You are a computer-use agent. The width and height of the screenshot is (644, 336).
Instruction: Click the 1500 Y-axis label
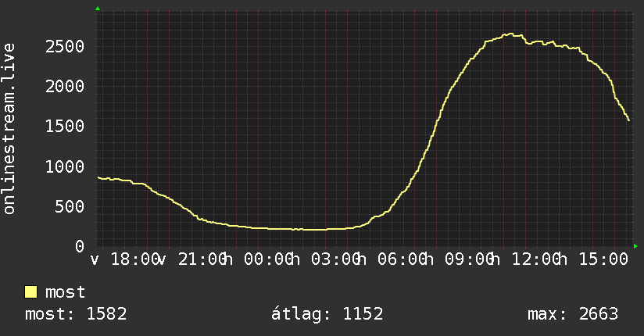click(65, 126)
